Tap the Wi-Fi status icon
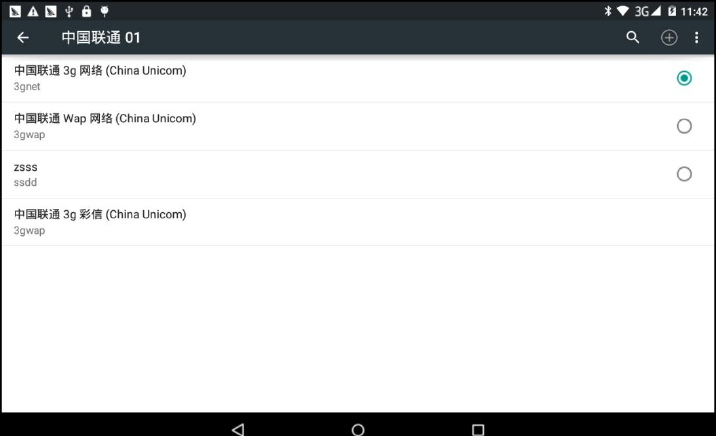716x436 pixels. [622, 11]
